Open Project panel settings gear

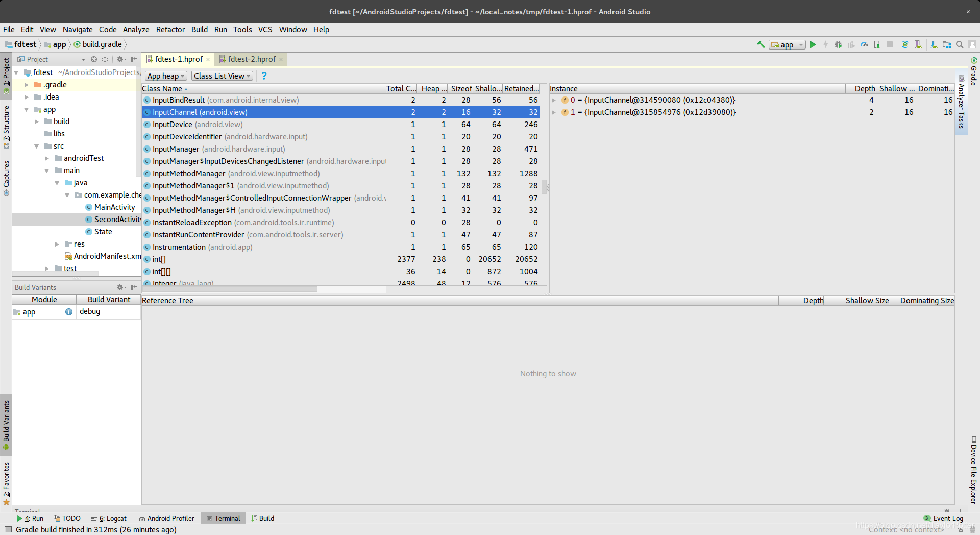coord(120,59)
